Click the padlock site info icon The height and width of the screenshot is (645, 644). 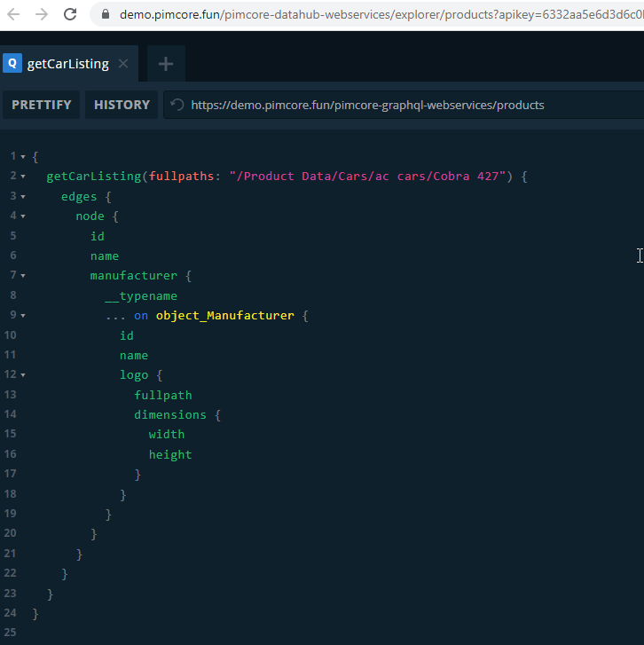click(x=106, y=14)
